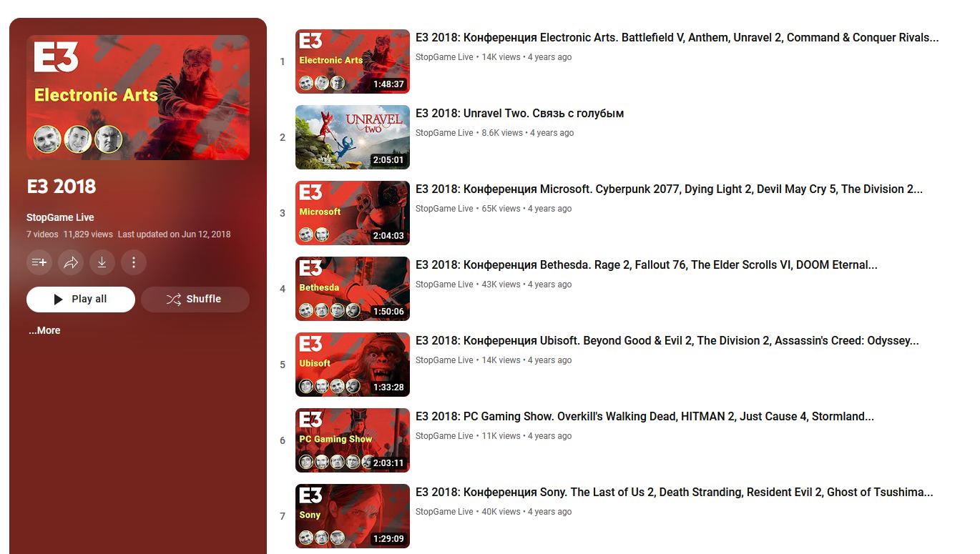Image resolution: width=980 pixels, height=554 pixels.
Task: Click the '11,829 views' playlist statistic
Action: click(88, 234)
